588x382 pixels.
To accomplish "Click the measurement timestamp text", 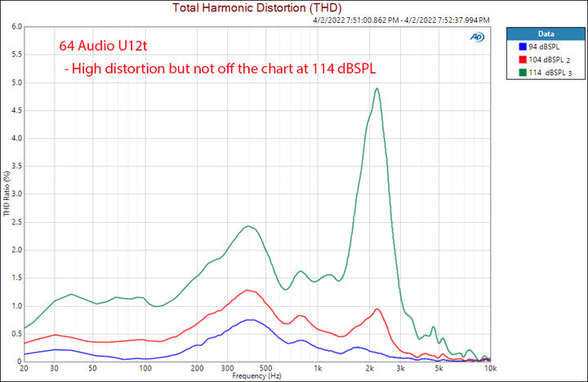I will [x=401, y=20].
